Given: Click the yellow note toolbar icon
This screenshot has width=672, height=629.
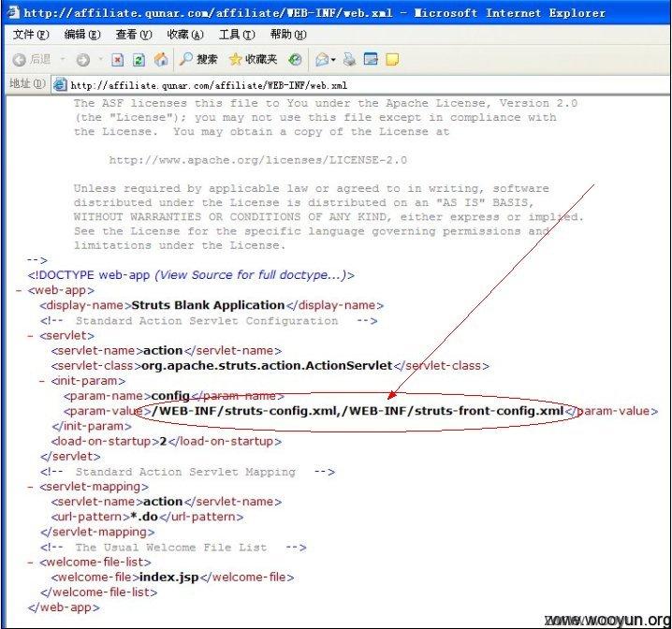Looking at the screenshot, I should [392, 60].
